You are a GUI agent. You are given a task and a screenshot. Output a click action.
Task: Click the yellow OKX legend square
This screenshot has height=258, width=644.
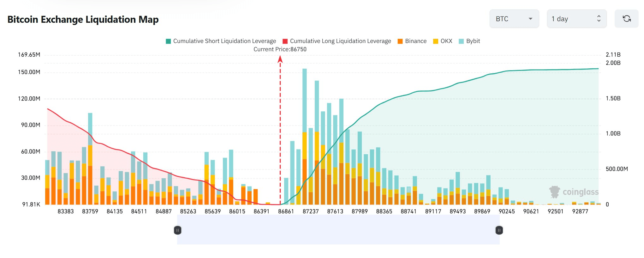pyautogui.click(x=436, y=41)
